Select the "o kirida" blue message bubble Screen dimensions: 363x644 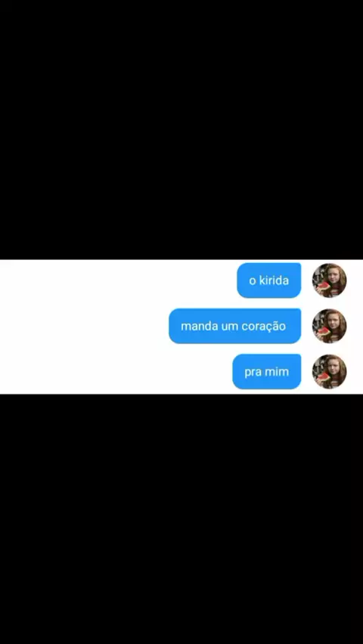coord(269,280)
